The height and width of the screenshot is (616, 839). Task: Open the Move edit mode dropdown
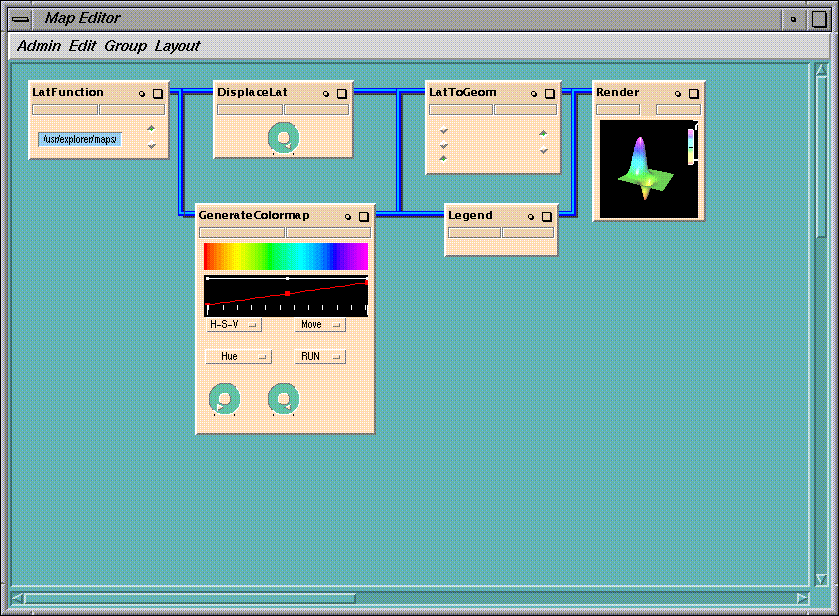[320, 325]
